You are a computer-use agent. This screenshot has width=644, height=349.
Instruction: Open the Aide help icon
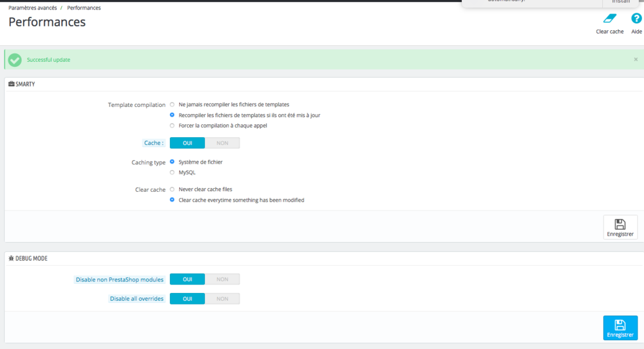(636, 19)
